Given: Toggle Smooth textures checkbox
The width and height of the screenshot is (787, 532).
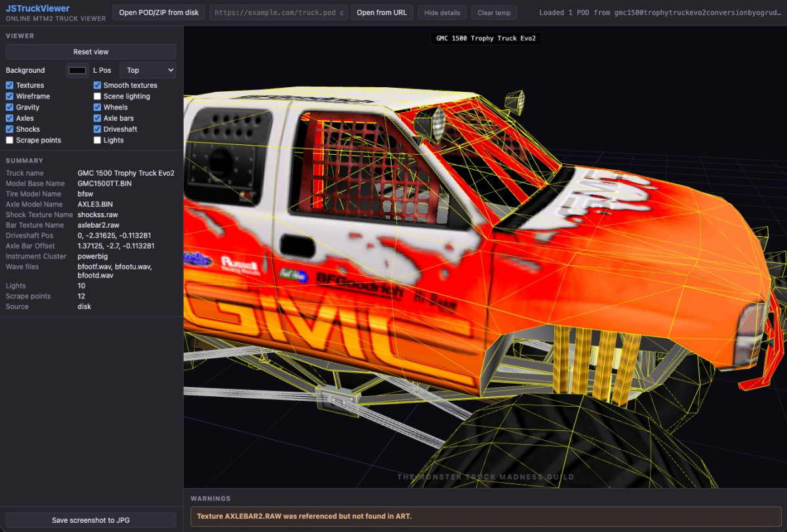Looking at the screenshot, I should [97, 85].
